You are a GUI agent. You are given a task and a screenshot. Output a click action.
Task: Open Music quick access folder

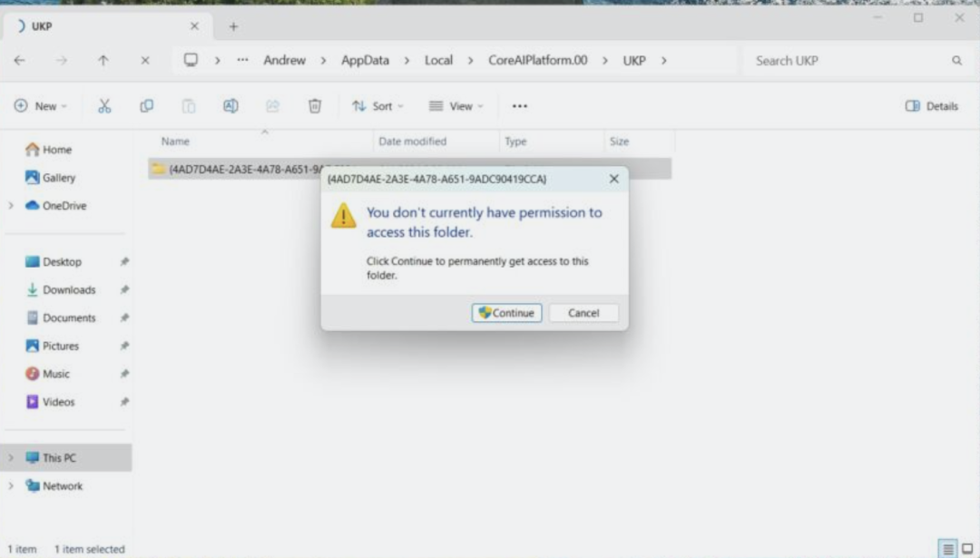(x=47, y=374)
